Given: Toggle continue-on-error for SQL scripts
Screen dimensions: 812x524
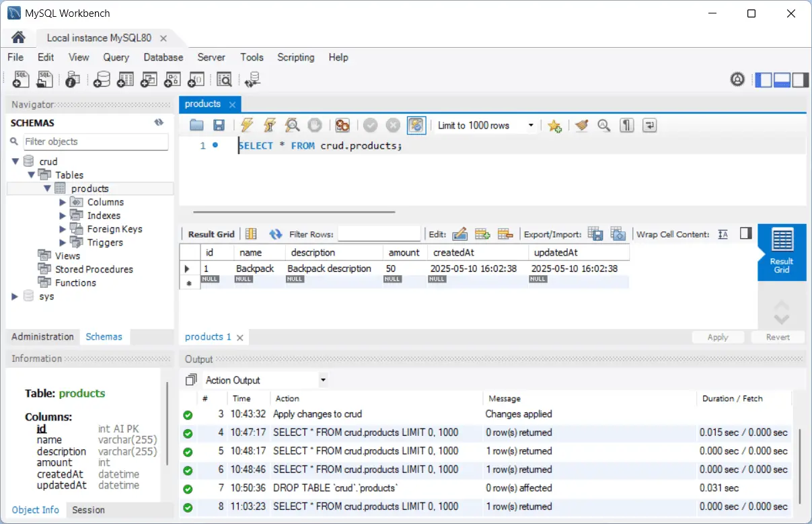Looking at the screenshot, I should 342,125.
